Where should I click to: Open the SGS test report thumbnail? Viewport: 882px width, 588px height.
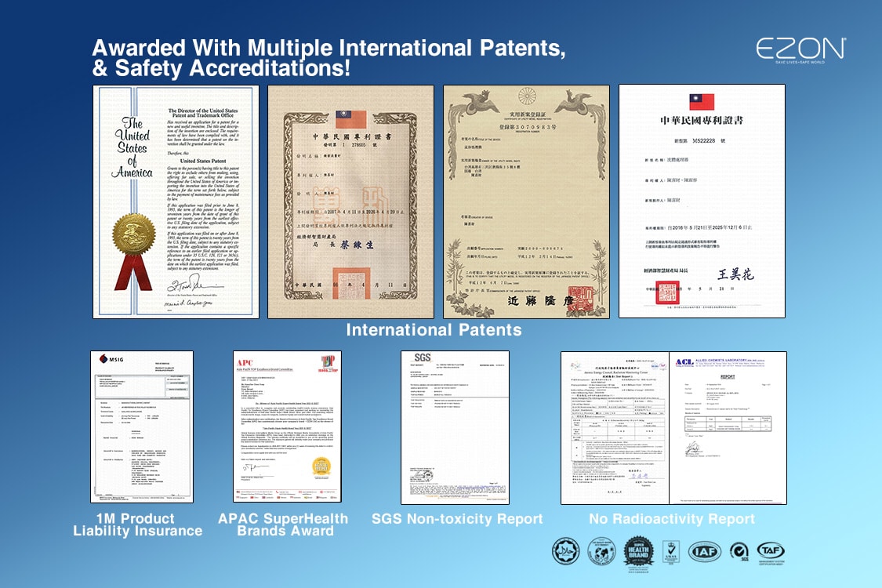click(x=455, y=427)
